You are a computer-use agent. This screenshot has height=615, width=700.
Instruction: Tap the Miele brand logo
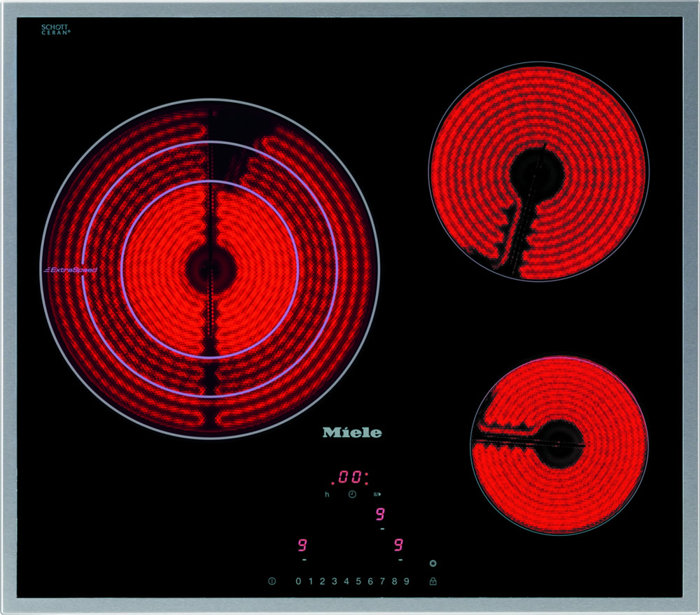352,432
